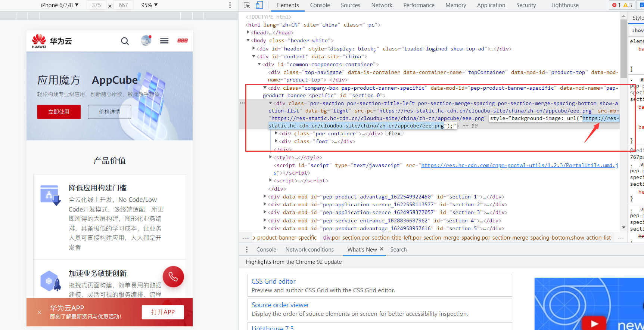Collapse the body node
Viewport: 644px width, 330px height.
point(248,40)
